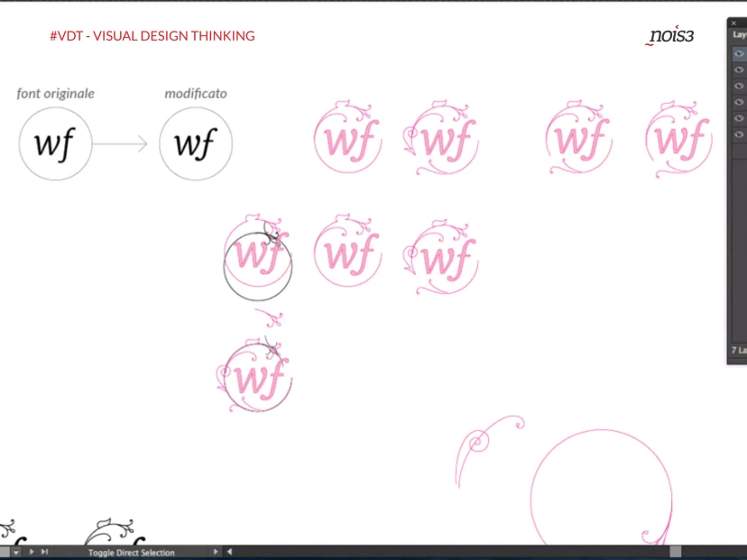The height and width of the screenshot is (560, 747).
Task: Select the 'modificato' caption
Action: (196, 94)
